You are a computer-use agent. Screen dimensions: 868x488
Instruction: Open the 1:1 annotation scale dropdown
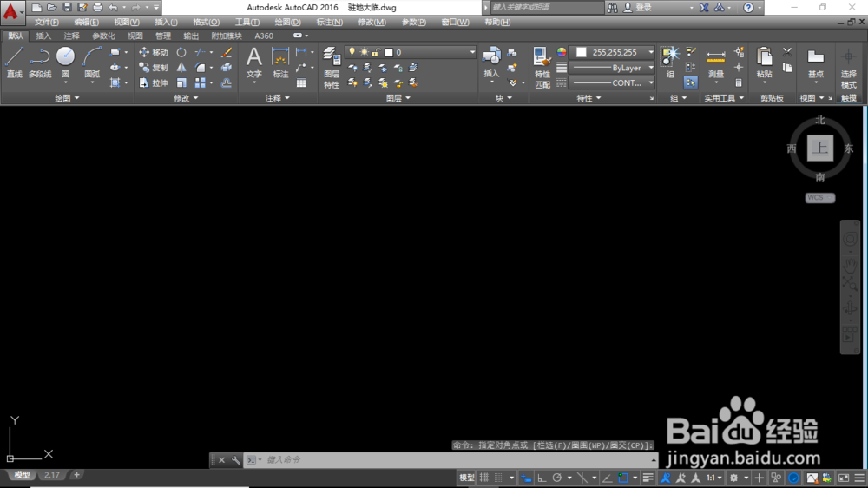[713, 478]
